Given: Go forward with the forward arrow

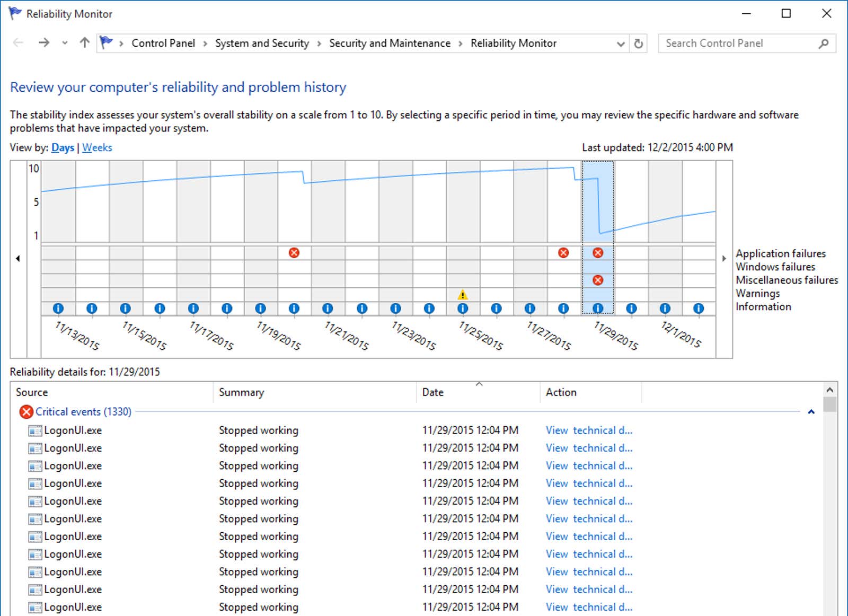Looking at the screenshot, I should [x=44, y=43].
